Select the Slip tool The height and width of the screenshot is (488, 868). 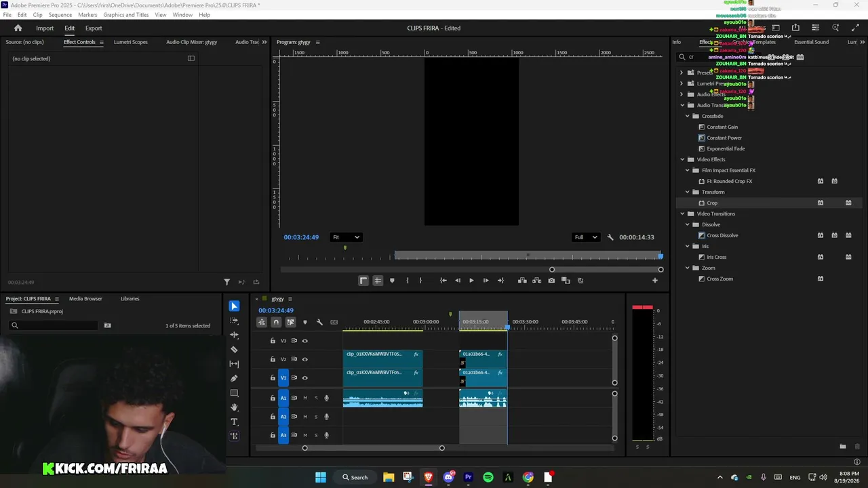pyautogui.click(x=234, y=364)
